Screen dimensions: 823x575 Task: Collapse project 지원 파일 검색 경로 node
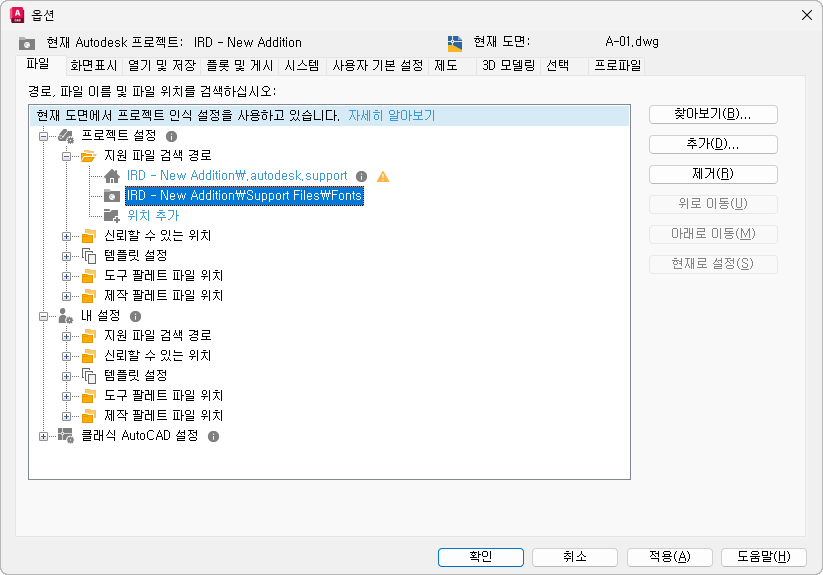point(66,156)
